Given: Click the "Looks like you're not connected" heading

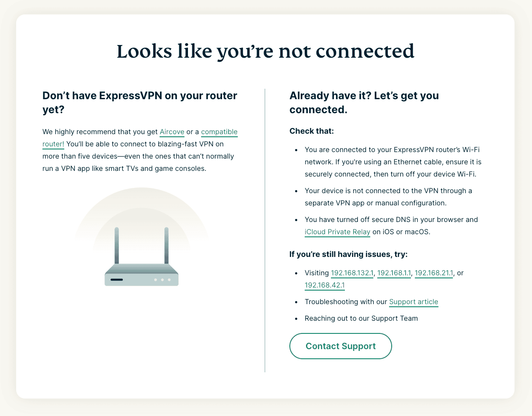Looking at the screenshot, I should 265,52.
